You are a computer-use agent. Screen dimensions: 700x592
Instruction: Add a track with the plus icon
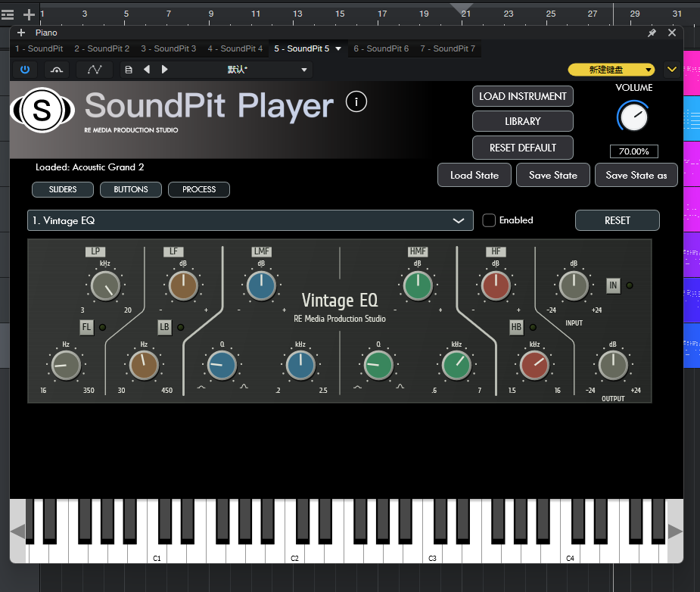pyautogui.click(x=29, y=14)
